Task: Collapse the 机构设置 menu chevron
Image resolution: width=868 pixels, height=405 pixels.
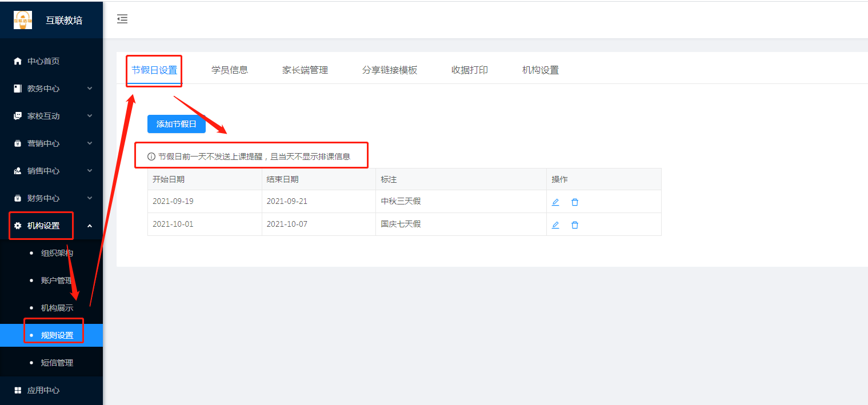Action: [x=90, y=226]
